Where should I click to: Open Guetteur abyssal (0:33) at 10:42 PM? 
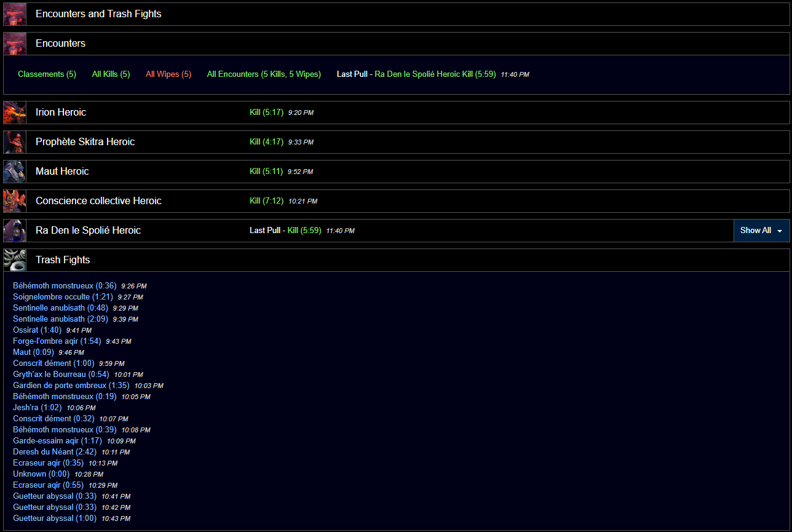point(55,507)
